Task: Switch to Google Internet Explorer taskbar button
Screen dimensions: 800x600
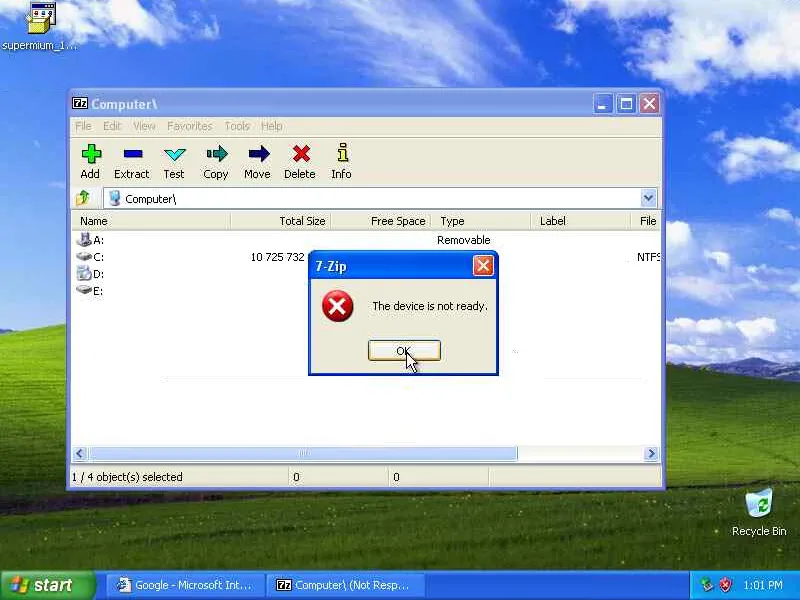Action: (185, 585)
